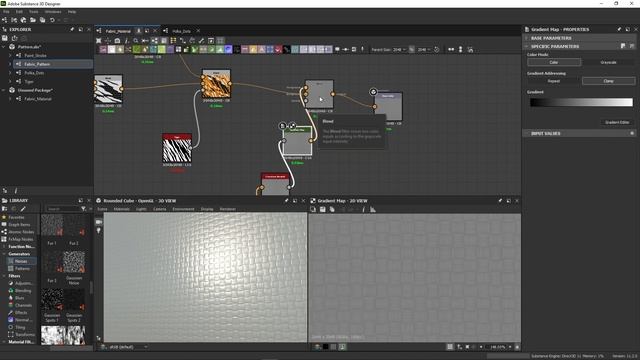Open the Help menu
The height and width of the screenshot is (360, 640).
point(72,12)
